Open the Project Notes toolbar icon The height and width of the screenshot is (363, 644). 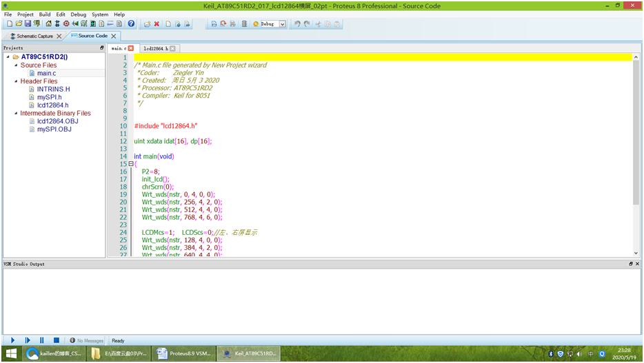tap(119, 24)
